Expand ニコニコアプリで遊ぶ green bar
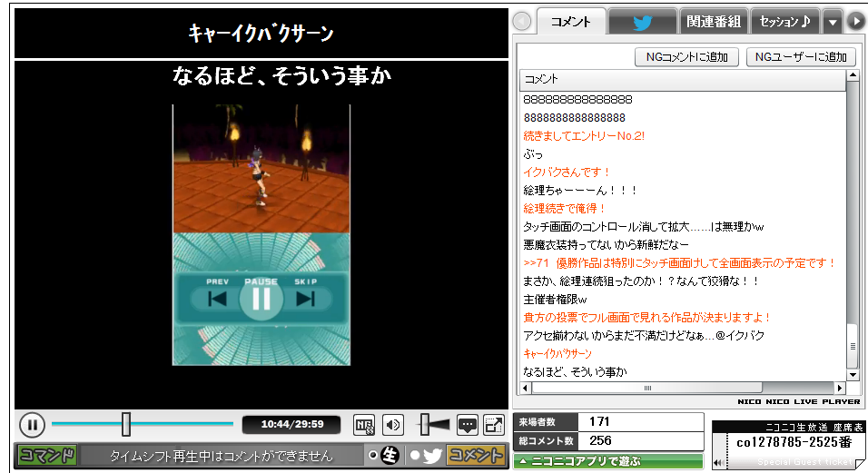Image resolution: width=868 pixels, height=473 pixels. (x=608, y=461)
